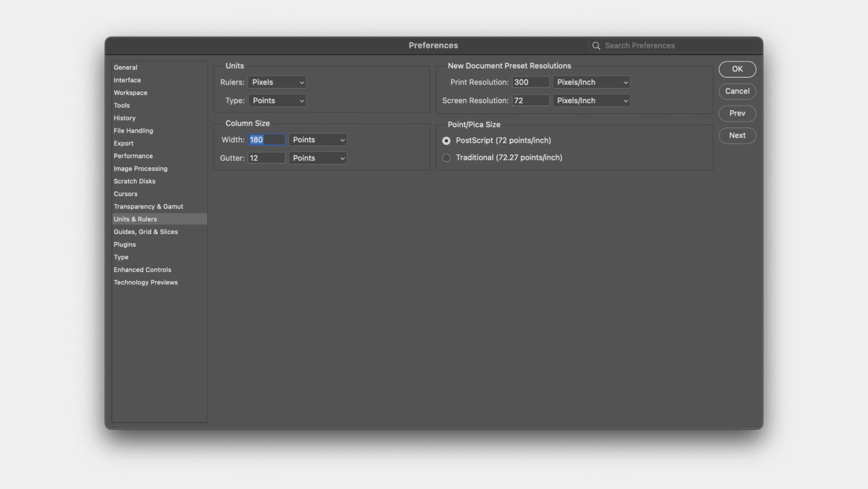Expand the Column Width units dropdown
868x489 pixels.
click(x=317, y=140)
